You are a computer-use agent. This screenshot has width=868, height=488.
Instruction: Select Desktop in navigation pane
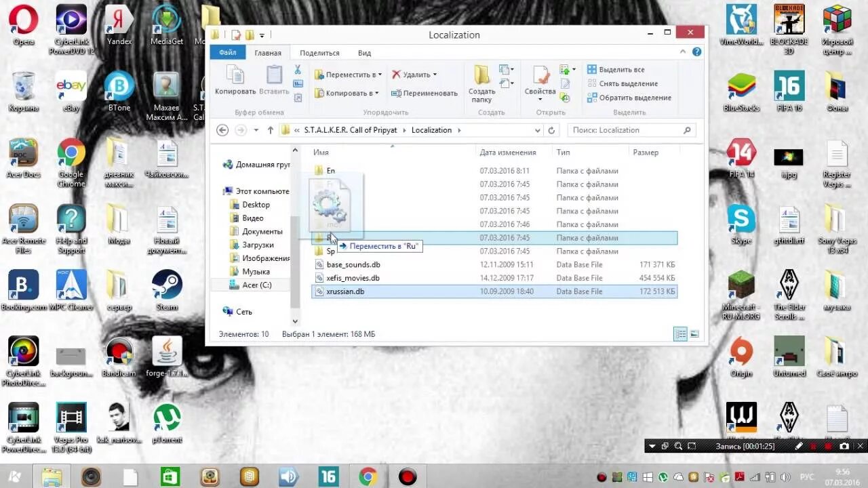(x=256, y=205)
